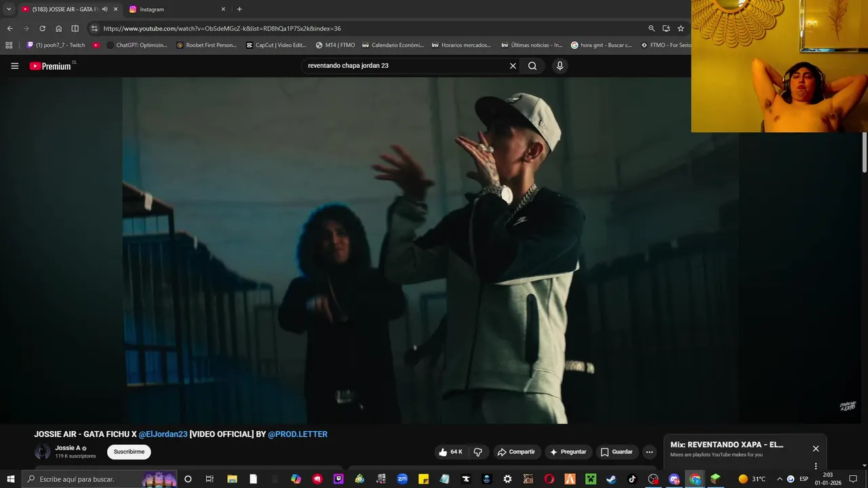The height and width of the screenshot is (488, 868).
Task: Open File Explorer from taskbar
Action: pyautogui.click(x=232, y=479)
